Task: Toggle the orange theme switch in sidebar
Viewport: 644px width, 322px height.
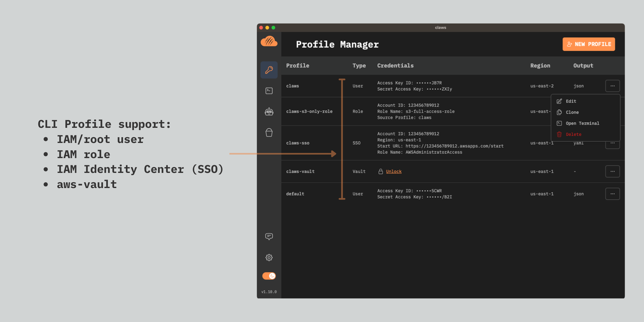Action: point(269,276)
